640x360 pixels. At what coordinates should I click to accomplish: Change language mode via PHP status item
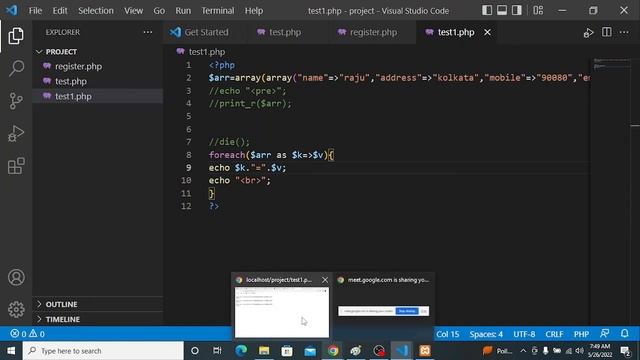(x=581, y=334)
